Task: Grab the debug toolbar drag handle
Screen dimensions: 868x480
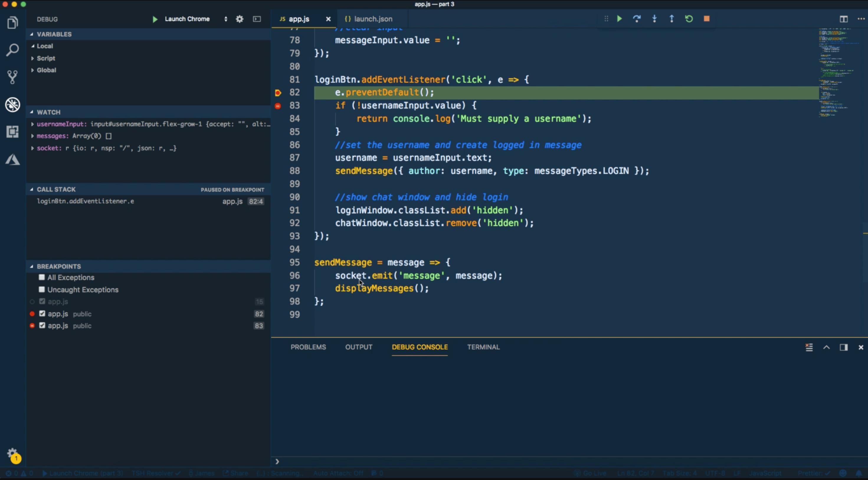Action: pyautogui.click(x=606, y=19)
